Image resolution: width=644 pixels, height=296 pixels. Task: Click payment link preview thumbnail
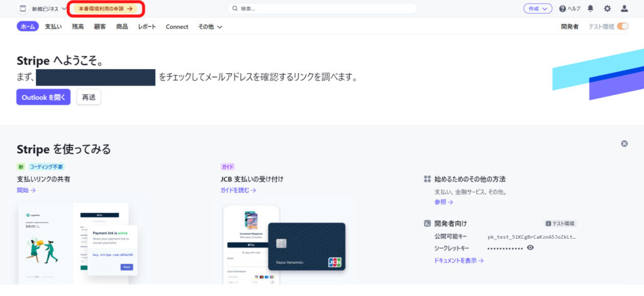(x=79, y=243)
